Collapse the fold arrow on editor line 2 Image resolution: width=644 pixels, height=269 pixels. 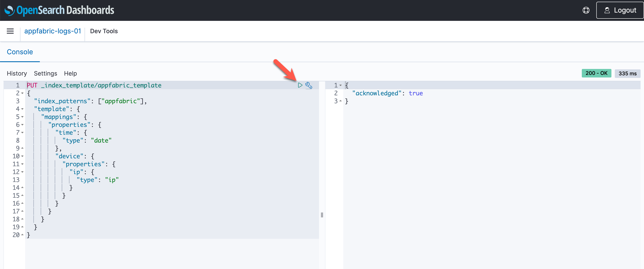[x=23, y=93]
